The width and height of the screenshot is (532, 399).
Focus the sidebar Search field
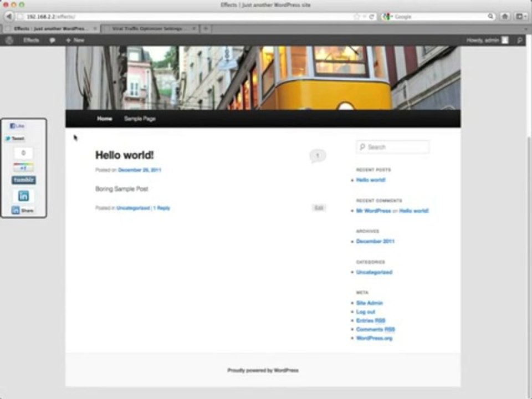pyautogui.click(x=393, y=147)
